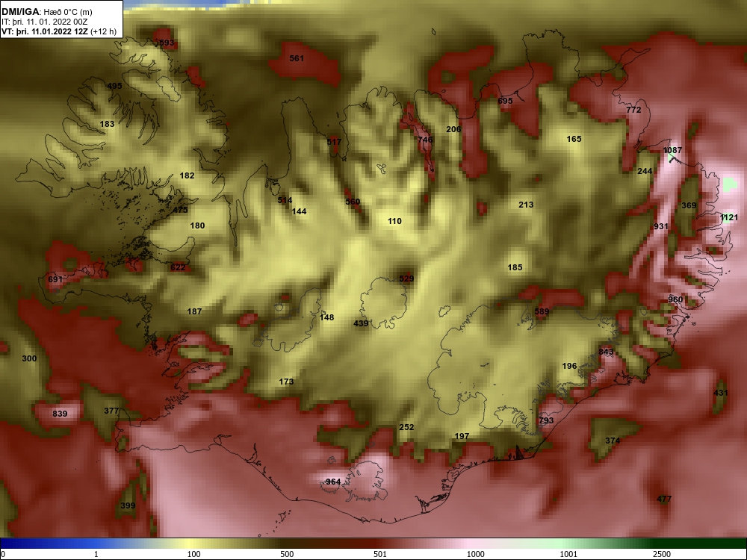Viewport: 747px width, 560px height.
Task: Click the 110 value label
Action: [x=394, y=221]
